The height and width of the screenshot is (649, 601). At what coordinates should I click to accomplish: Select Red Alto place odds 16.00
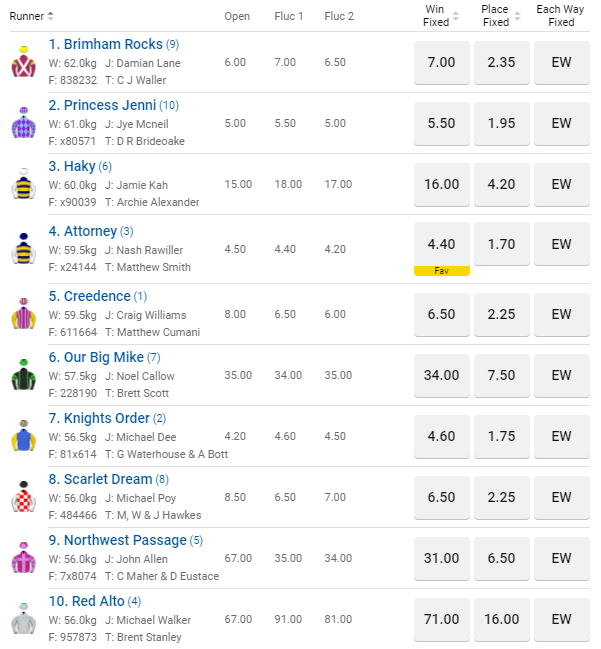pos(501,619)
